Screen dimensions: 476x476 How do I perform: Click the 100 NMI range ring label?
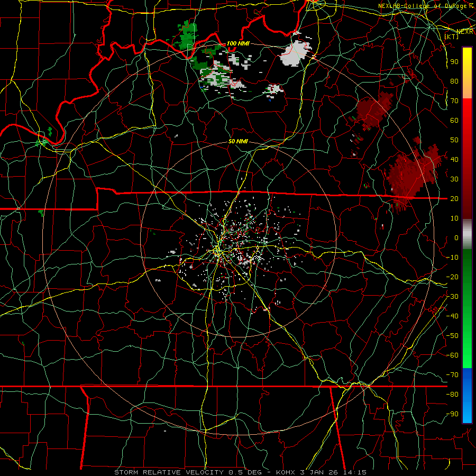[238, 43]
